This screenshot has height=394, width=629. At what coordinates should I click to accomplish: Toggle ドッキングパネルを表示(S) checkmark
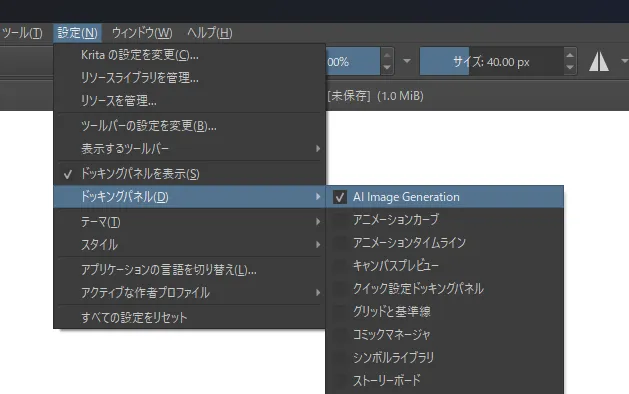[189, 174]
